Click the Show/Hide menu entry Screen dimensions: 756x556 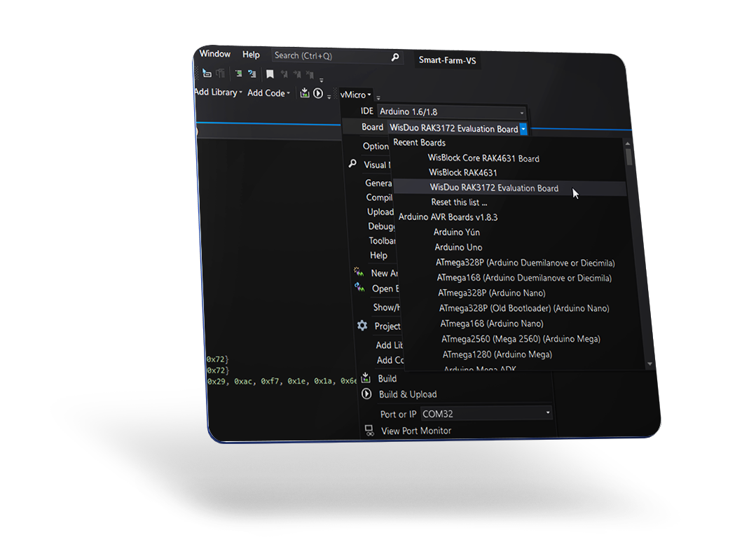[386, 307]
